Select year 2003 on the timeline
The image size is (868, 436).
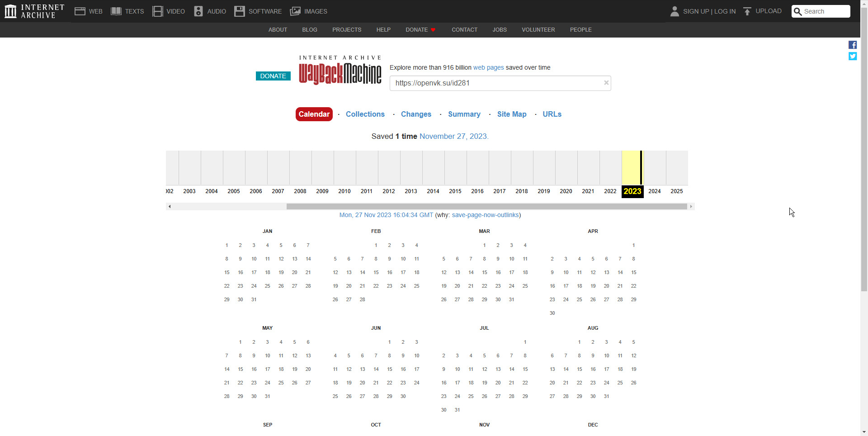(x=189, y=191)
